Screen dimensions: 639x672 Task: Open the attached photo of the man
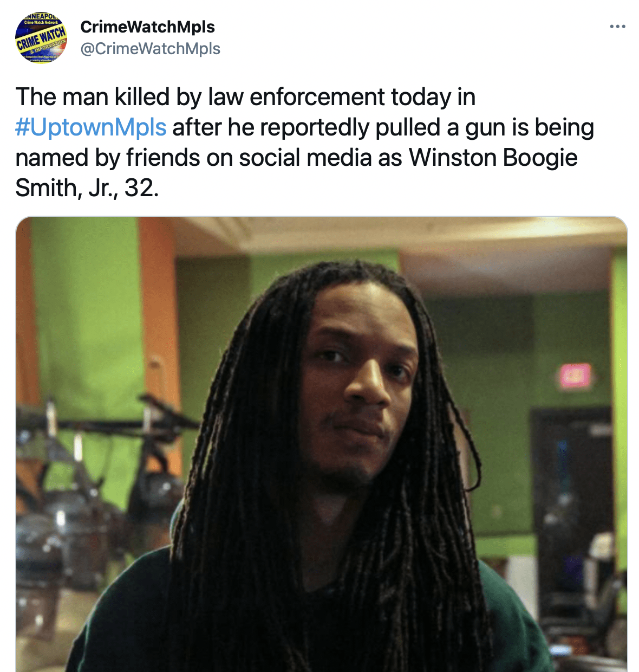tap(322, 444)
